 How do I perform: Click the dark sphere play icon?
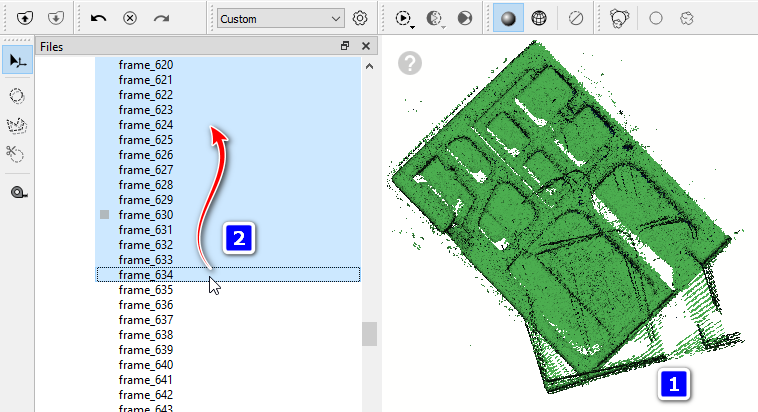(465, 18)
